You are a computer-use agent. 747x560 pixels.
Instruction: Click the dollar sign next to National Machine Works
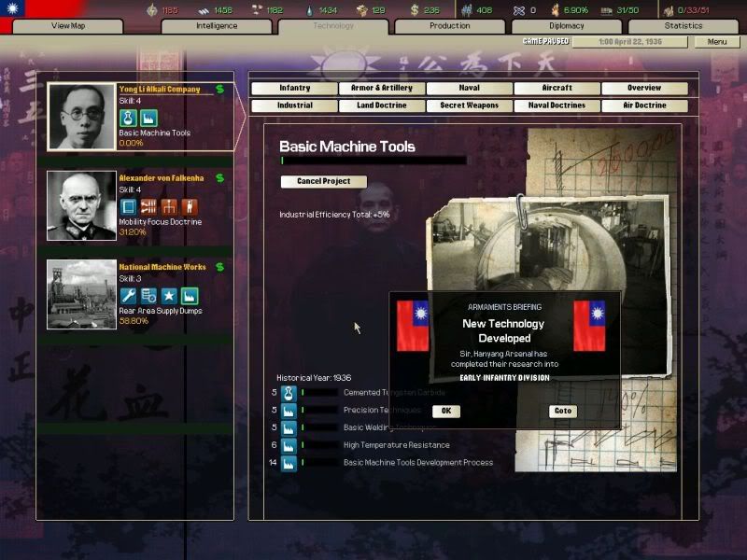[x=219, y=267]
